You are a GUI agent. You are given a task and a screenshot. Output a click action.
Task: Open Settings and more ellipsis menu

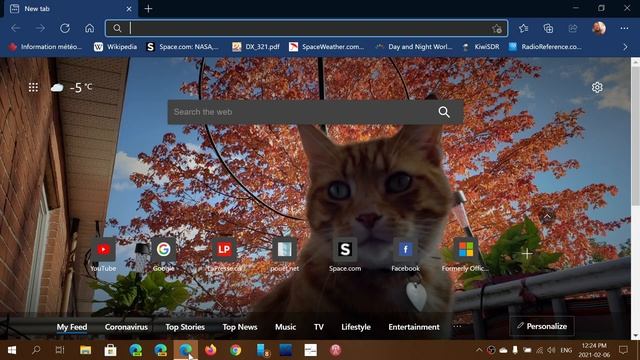click(x=624, y=28)
